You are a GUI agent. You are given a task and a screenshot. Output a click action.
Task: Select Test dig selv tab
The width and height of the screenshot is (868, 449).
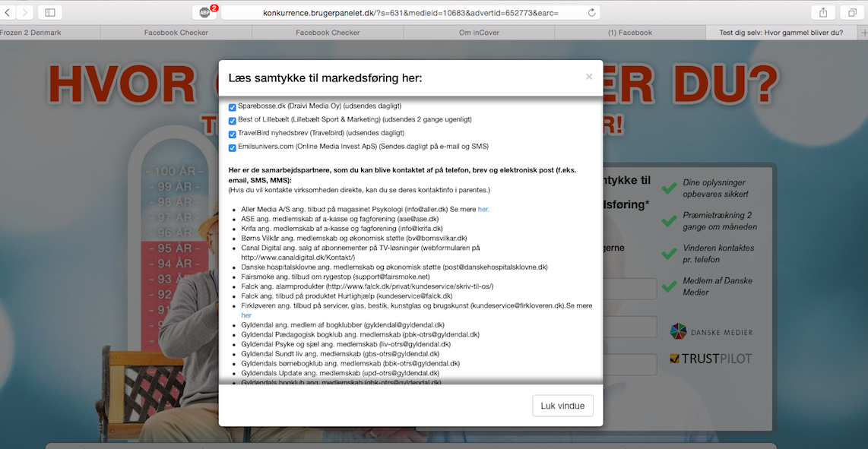(x=781, y=33)
